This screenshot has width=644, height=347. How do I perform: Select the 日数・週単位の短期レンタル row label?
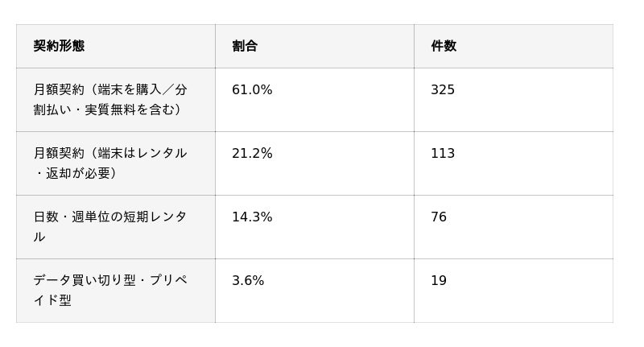(110, 227)
